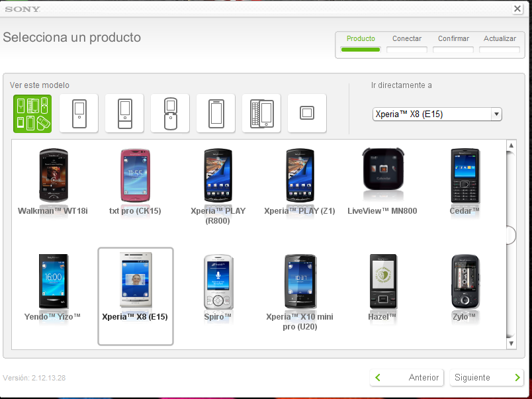This screenshot has height=399, width=532.
Task: Select the all phone types filter icon
Action: (32, 114)
